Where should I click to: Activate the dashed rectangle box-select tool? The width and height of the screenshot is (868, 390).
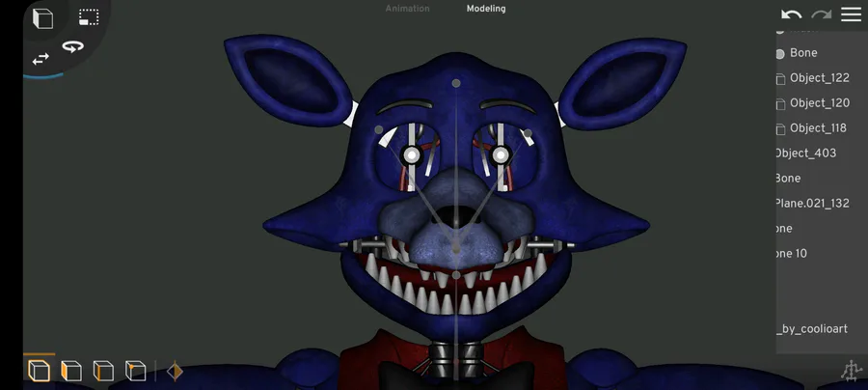pos(89,17)
